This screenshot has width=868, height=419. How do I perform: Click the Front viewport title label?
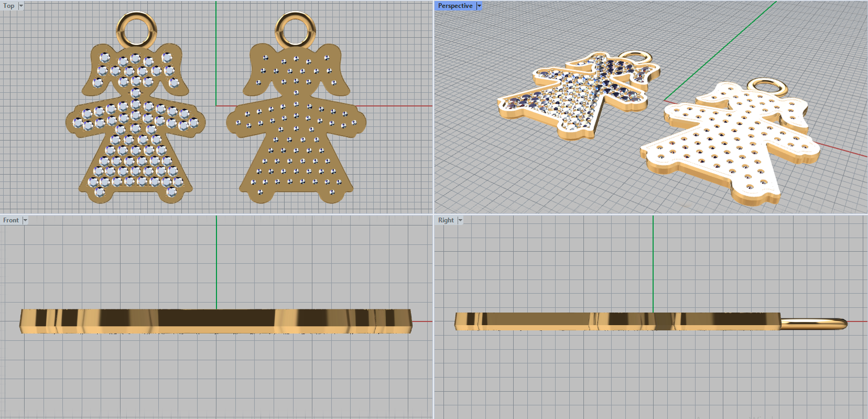tap(10, 220)
